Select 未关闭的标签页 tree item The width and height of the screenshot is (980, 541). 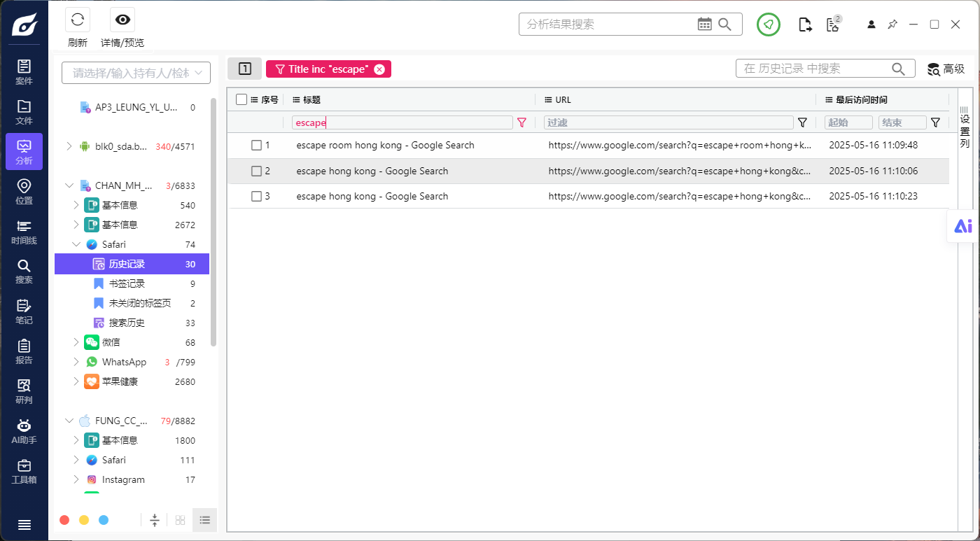coord(132,303)
